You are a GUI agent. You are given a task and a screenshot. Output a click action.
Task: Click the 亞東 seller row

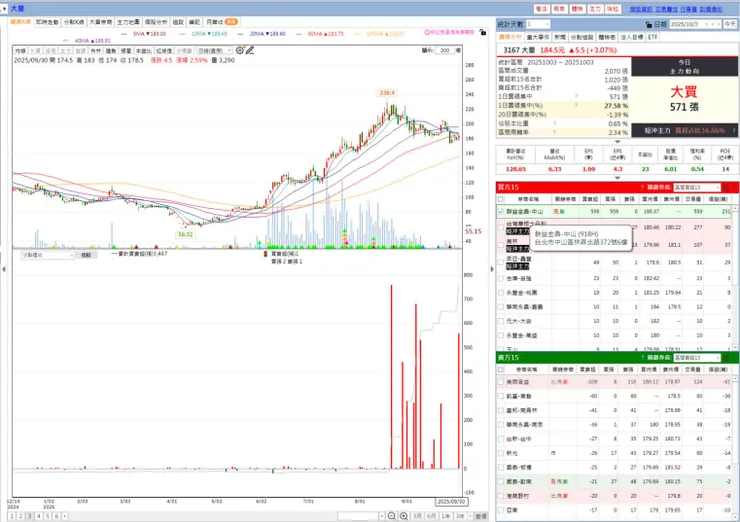point(614,510)
